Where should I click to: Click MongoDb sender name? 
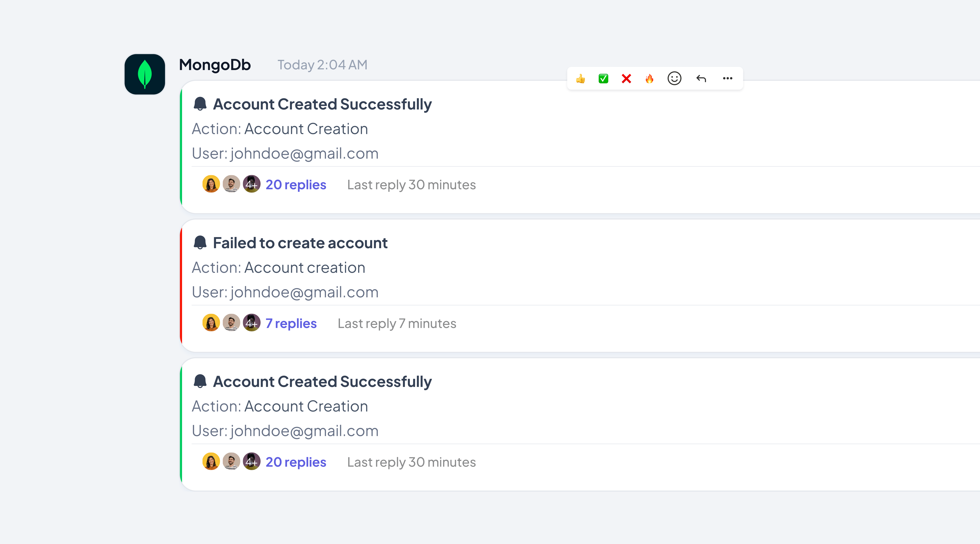pyautogui.click(x=215, y=65)
